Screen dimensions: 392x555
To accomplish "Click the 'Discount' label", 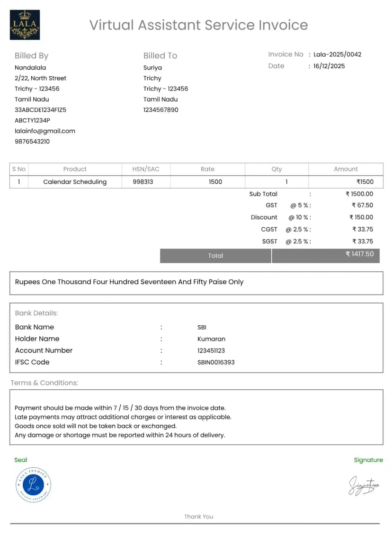I will coord(264,217).
